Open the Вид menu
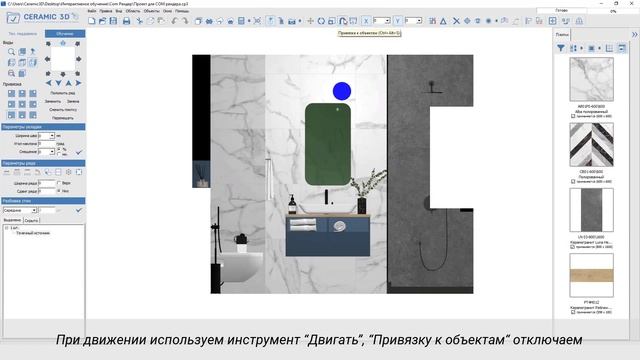This screenshot has width=640, height=360. point(119,11)
